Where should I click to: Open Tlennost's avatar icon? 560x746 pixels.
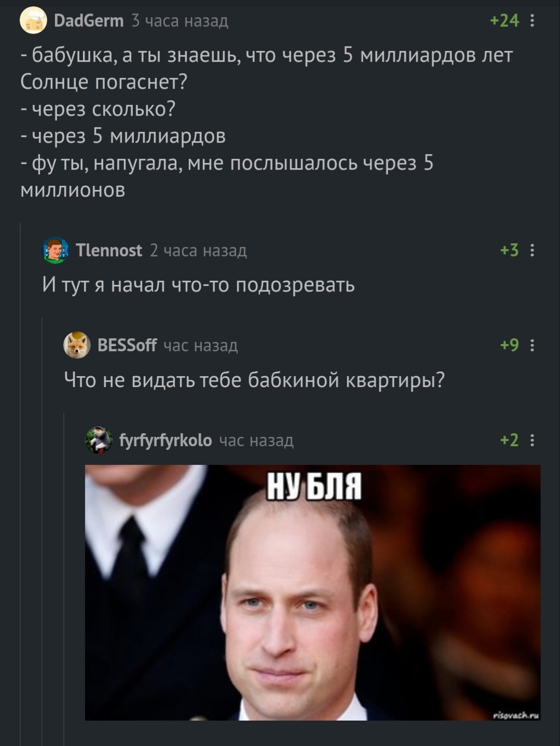tap(55, 251)
